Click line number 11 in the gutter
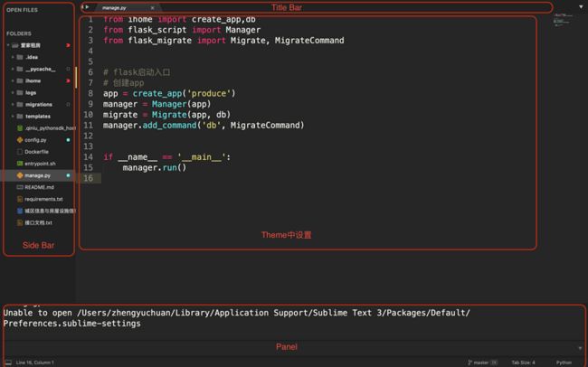 coord(88,126)
